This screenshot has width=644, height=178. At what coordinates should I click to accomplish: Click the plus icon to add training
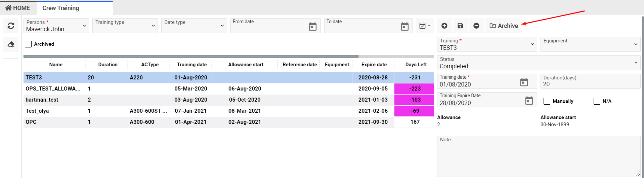coord(444,26)
